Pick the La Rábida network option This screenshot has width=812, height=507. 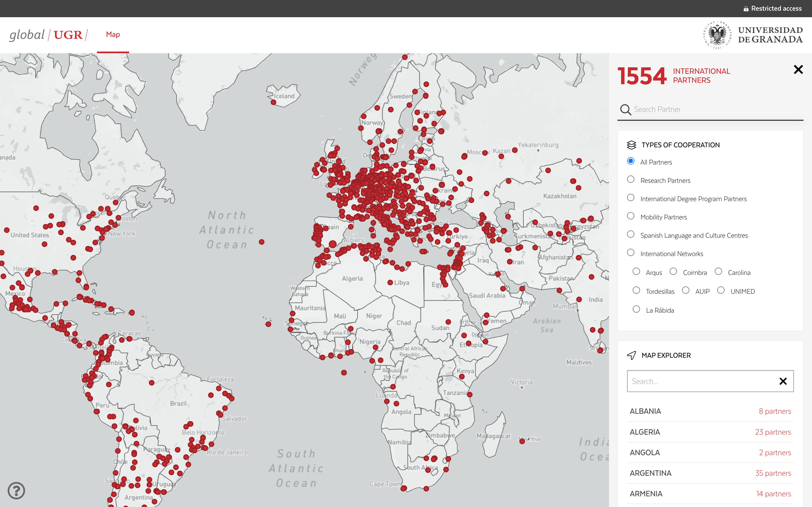coord(636,309)
